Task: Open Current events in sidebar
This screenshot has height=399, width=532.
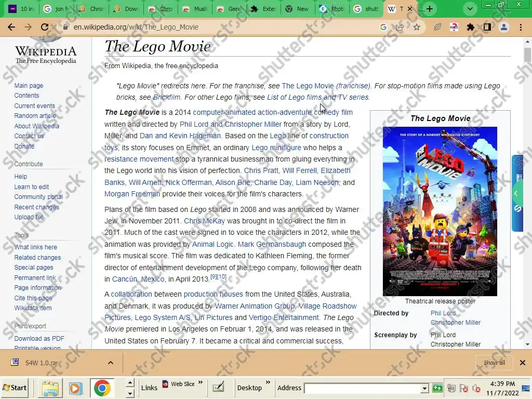Action: (x=34, y=105)
